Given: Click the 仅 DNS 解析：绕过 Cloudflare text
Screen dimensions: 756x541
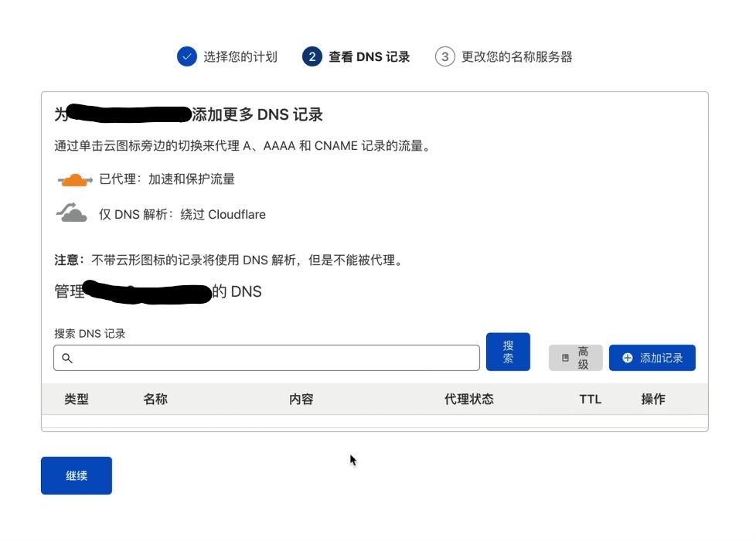Looking at the screenshot, I should (x=182, y=214).
